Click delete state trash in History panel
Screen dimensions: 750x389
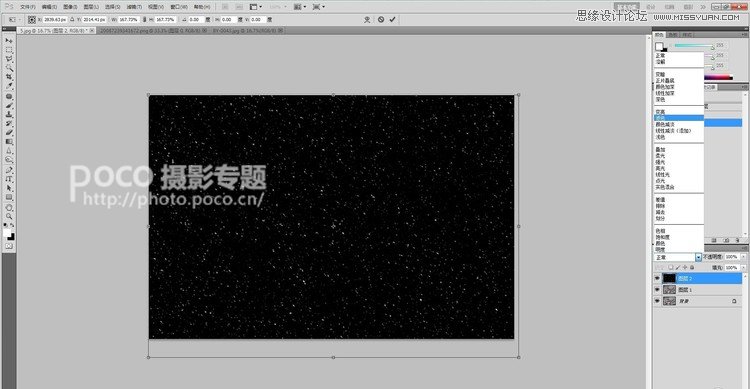[x=738, y=240]
